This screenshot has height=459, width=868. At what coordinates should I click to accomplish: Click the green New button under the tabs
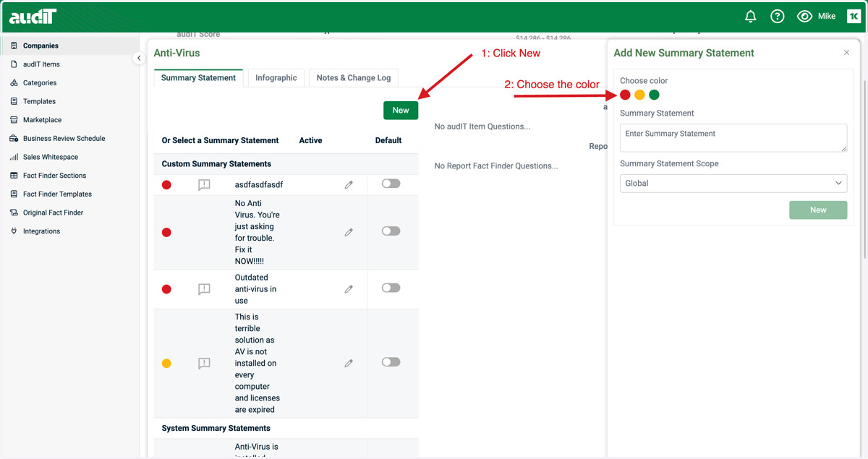click(401, 110)
